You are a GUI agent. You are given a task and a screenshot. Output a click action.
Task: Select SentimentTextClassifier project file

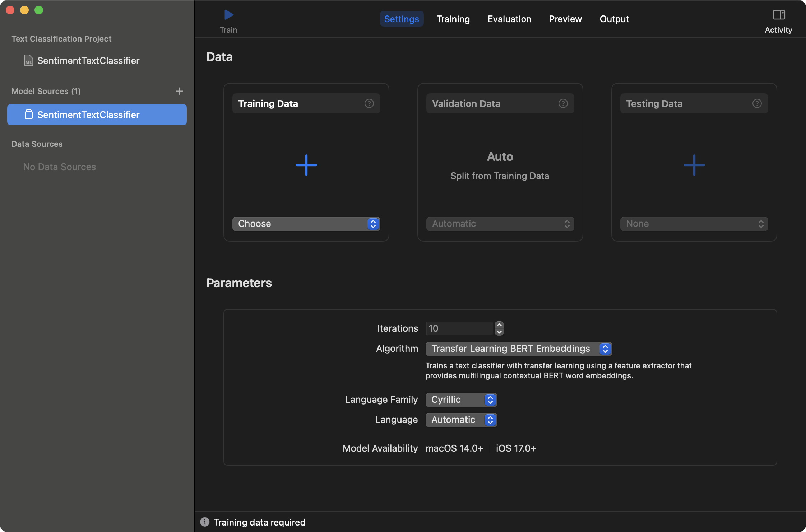(82, 60)
